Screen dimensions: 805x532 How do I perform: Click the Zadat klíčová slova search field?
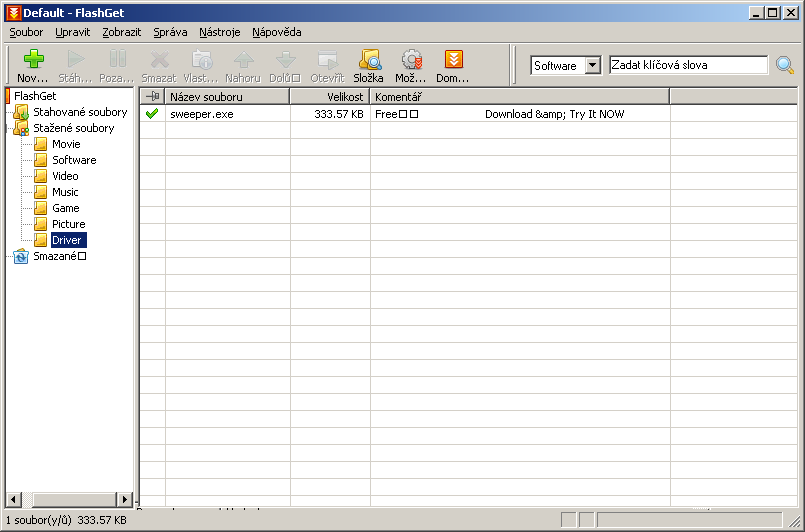[x=688, y=65]
